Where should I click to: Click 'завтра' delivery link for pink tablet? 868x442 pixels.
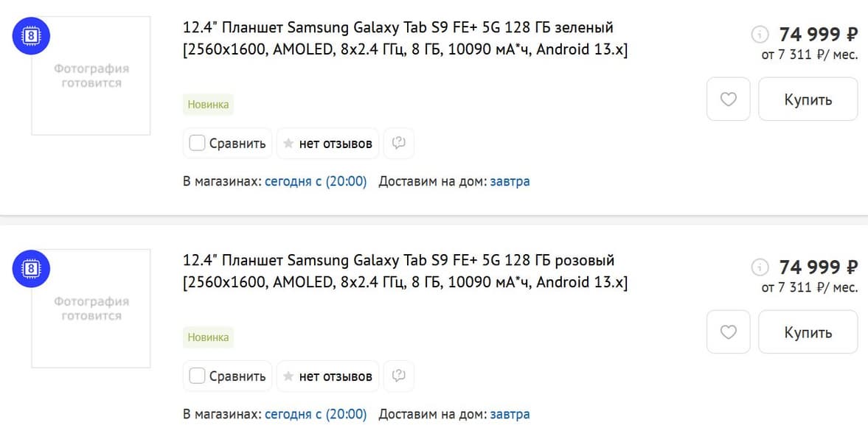[x=510, y=414]
